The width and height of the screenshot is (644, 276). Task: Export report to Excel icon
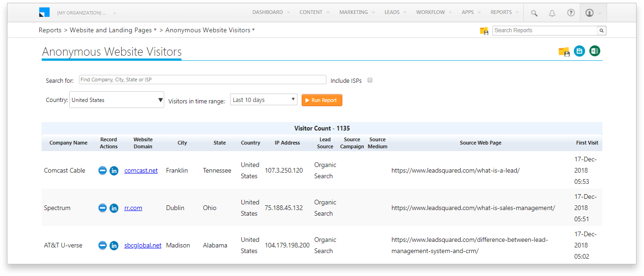594,51
